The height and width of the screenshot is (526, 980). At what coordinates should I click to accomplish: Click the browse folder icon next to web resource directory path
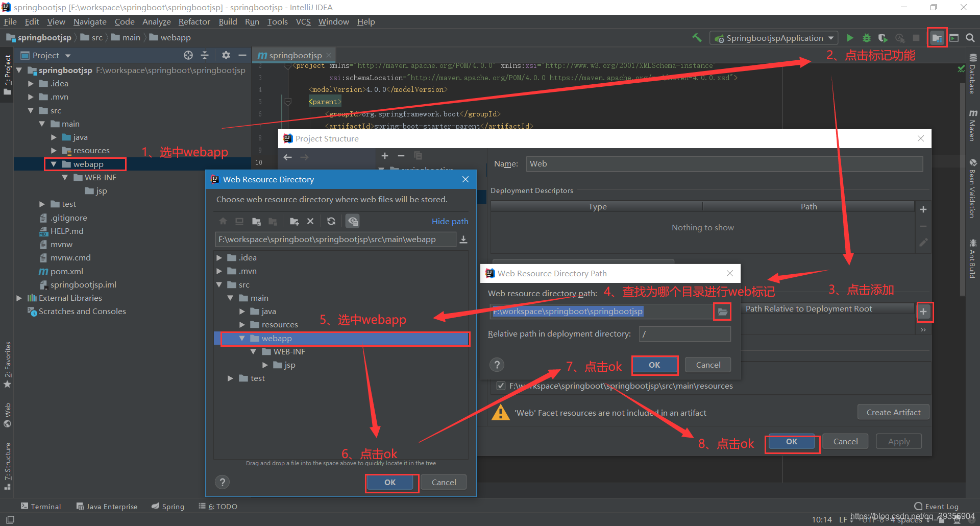722,312
